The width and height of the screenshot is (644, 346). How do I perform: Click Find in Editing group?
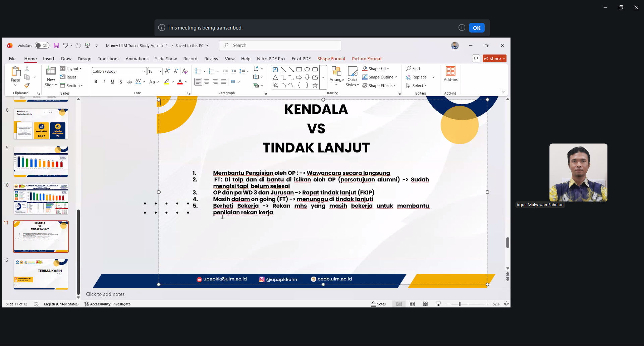[x=413, y=69]
